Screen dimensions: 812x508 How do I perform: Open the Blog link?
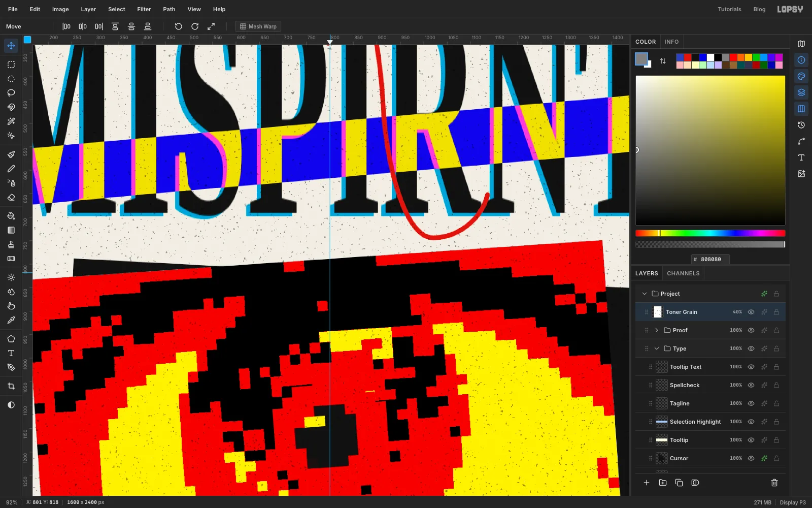coord(759,9)
